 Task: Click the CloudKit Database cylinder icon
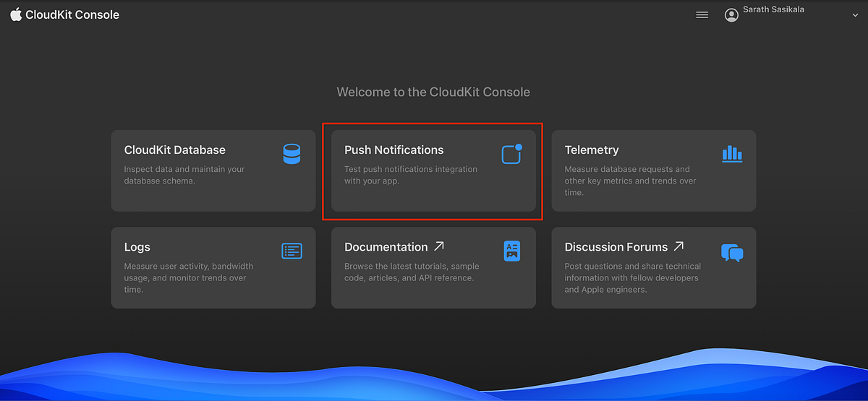pos(292,154)
